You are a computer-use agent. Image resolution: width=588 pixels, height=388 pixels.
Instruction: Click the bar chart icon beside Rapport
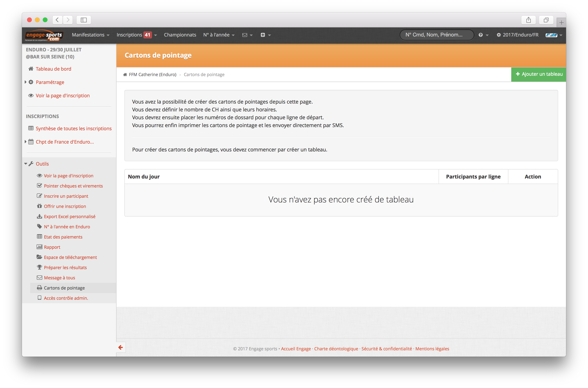pos(39,247)
